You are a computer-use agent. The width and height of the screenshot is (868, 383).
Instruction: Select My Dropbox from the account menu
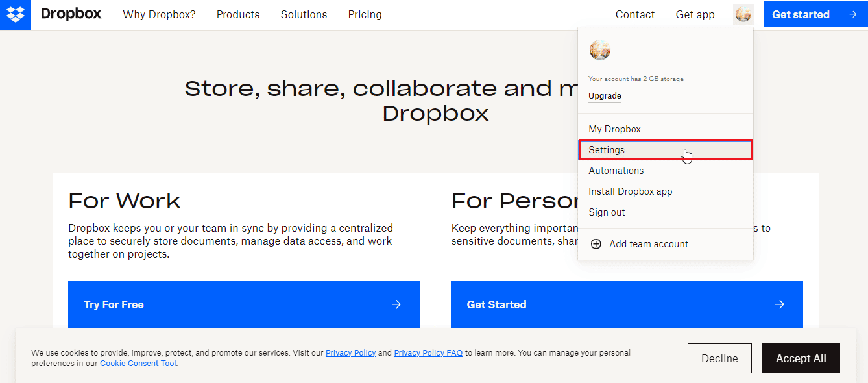[x=614, y=129]
